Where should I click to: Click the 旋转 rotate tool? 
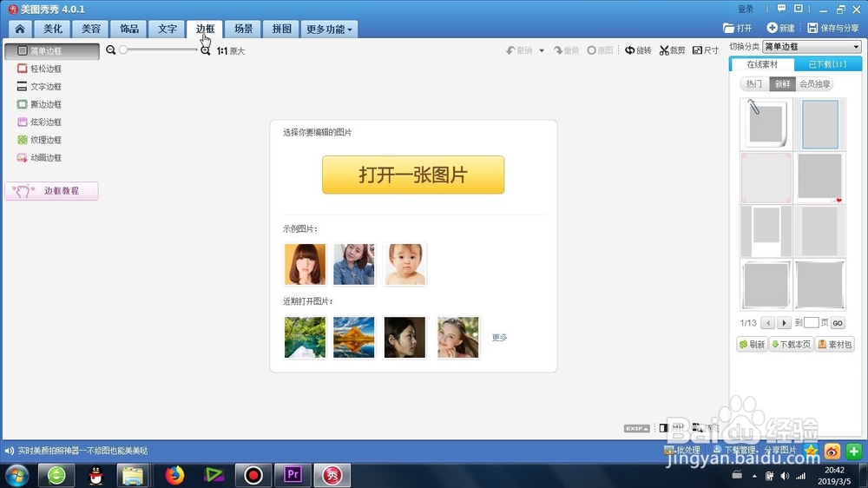[x=638, y=50]
